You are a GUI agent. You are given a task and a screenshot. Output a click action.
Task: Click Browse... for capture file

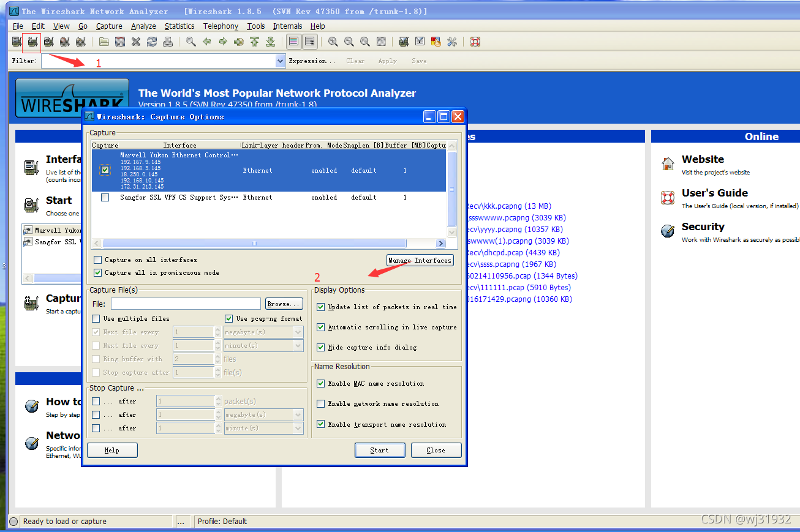pyautogui.click(x=284, y=304)
